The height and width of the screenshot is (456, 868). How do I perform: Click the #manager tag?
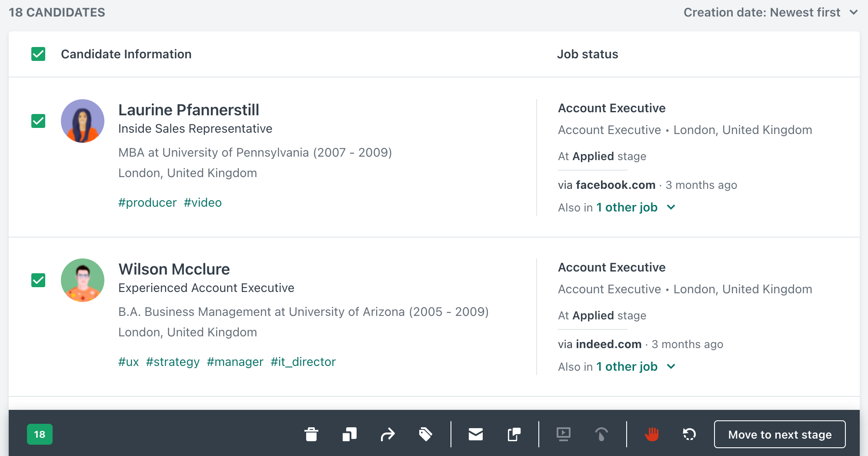[x=235, y=362]
